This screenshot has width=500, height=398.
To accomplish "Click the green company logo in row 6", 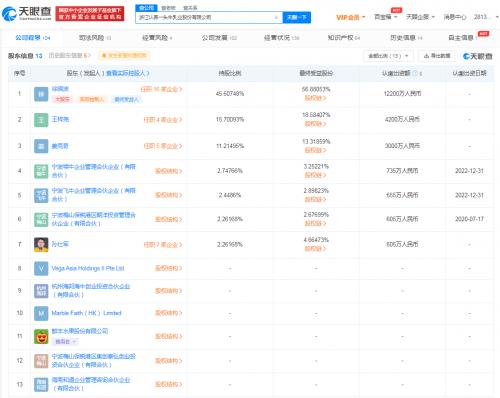I will coord(41,219).
